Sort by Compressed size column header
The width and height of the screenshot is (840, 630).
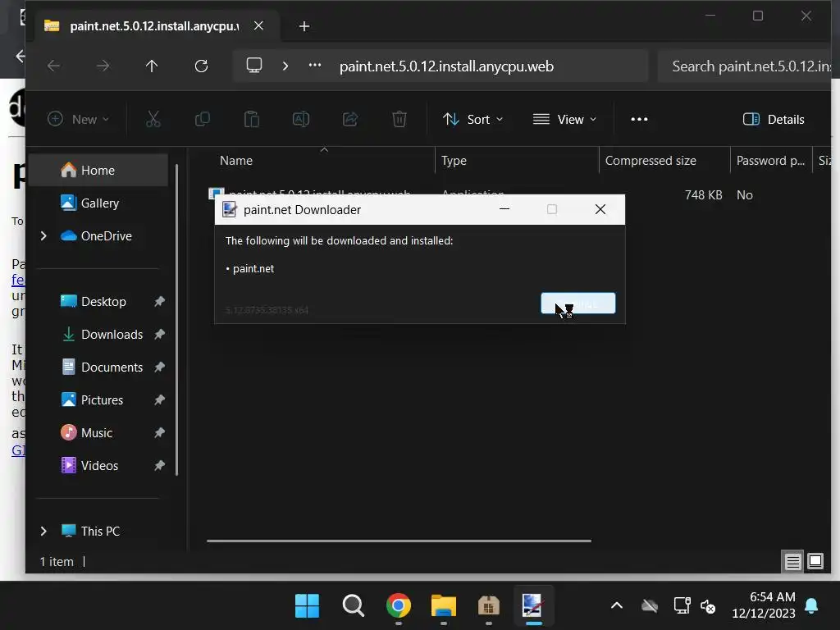tap(651, 160)
